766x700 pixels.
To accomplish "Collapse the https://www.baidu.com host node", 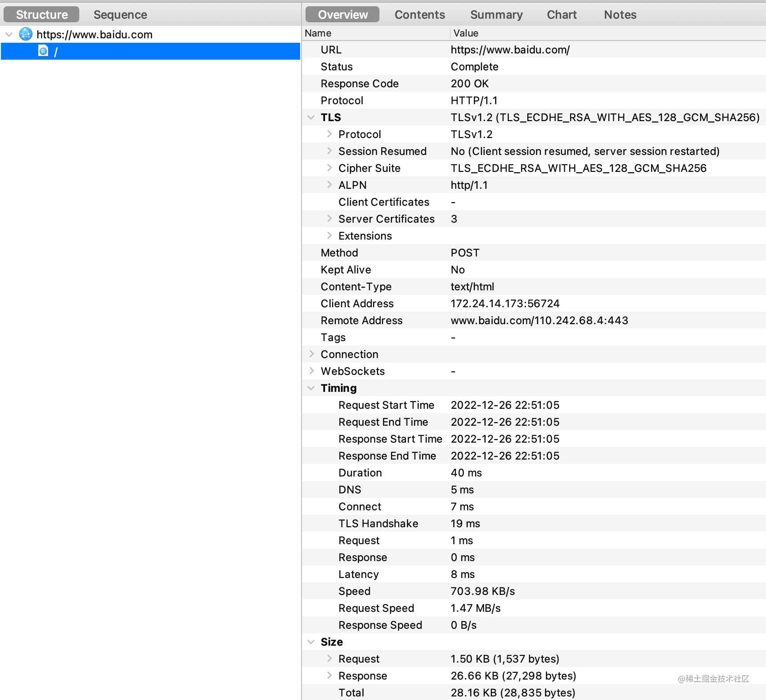I will 9,34.
